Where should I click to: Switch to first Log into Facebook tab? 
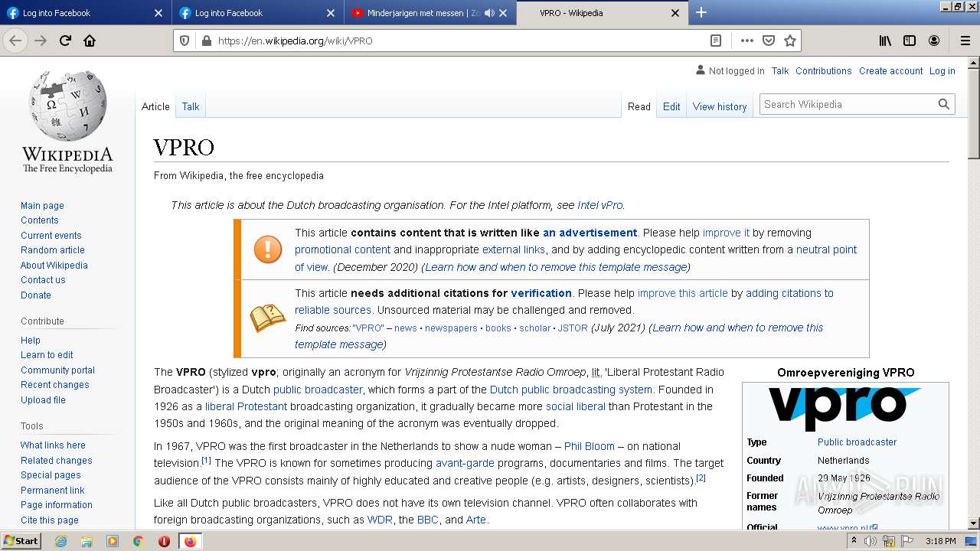click(85, 13)
